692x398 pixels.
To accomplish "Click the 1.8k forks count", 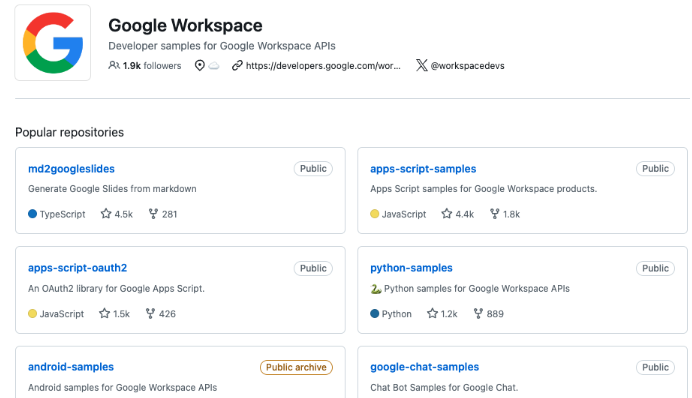I will 511,214.
